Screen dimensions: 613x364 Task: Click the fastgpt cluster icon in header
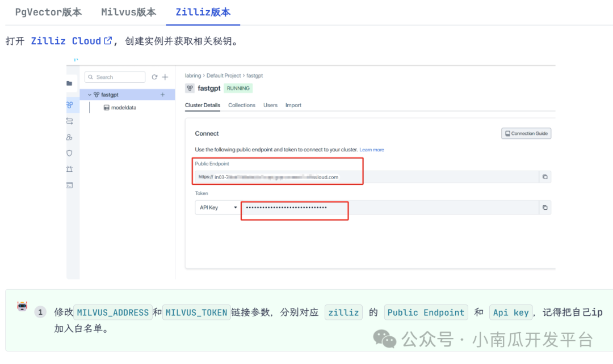tap(190, 88)
